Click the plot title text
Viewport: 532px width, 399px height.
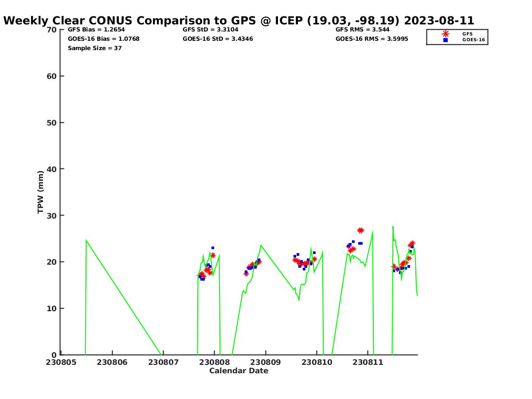click(239, 20)
